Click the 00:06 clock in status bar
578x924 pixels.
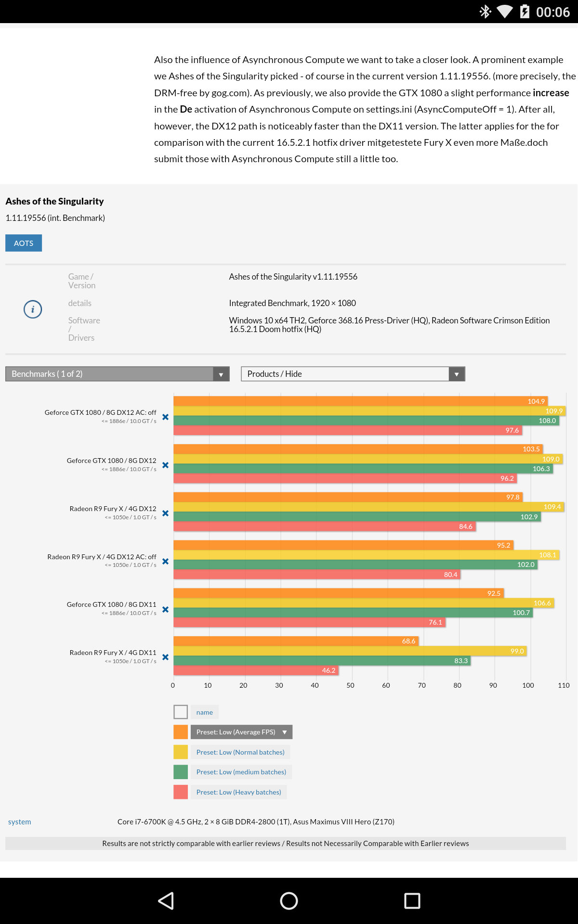pyautogui.click(x=553, y=12)
